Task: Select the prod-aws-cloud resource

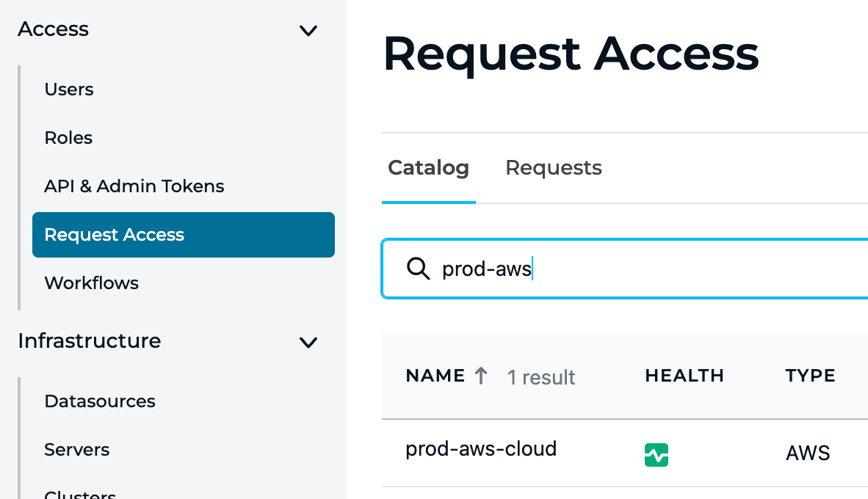Action: tap(481, 448)
